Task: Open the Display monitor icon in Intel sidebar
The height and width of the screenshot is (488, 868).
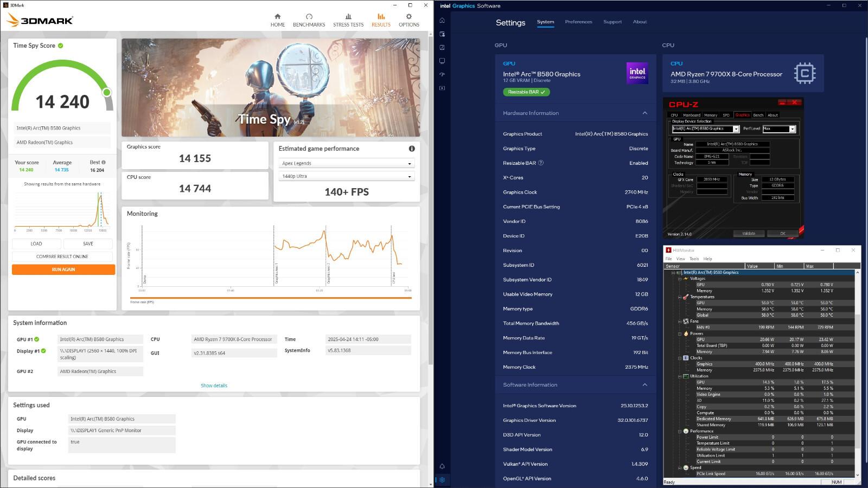Action: (x=442, y=61)
